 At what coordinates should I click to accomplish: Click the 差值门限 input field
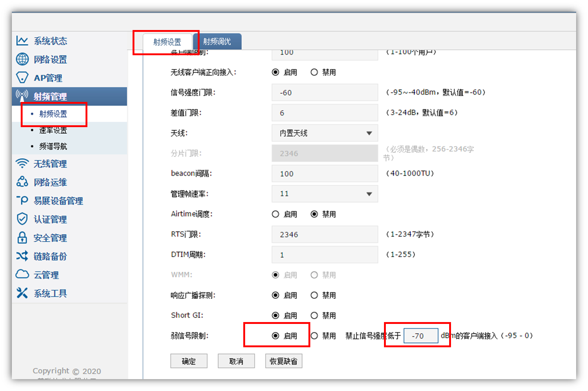[325, 113]
